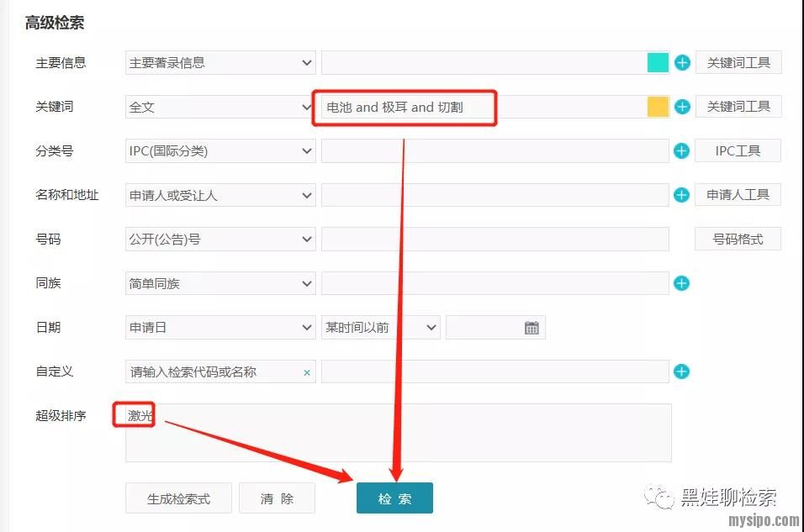The height and width of the screenshot is (532, 804).
Task: Open 主要著录信息 dropdown
Action: click(x=220, y=63)
